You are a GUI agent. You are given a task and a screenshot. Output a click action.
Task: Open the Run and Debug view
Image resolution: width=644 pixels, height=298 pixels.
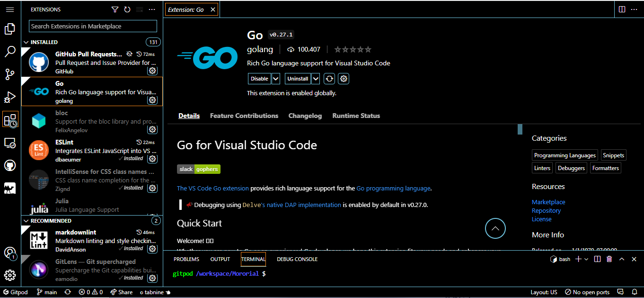[x=10, y=97]
